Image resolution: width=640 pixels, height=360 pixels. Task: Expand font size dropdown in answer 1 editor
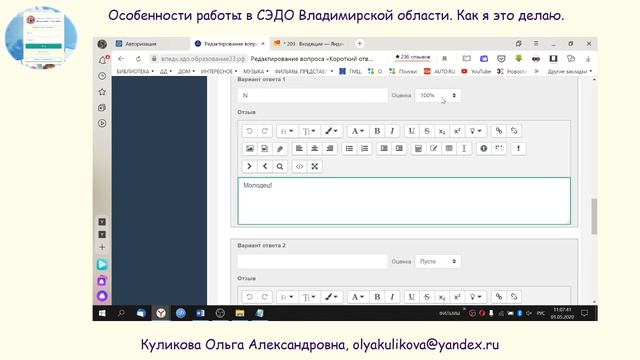tap(309, 131)
